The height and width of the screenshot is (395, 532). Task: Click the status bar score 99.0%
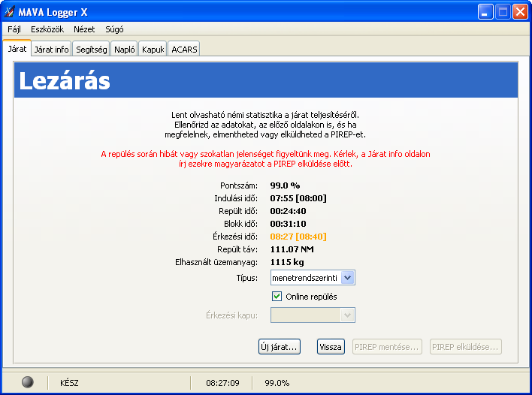click(277, 383)
